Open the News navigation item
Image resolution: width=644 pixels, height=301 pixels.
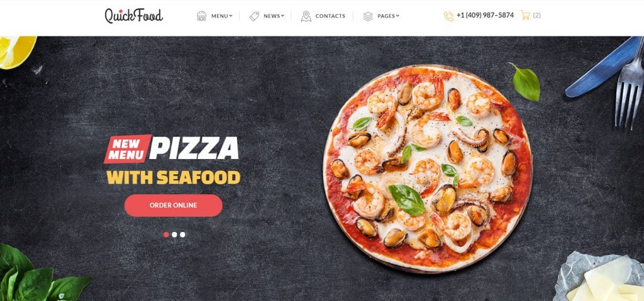pyautogui.click(x=272, y=16)
